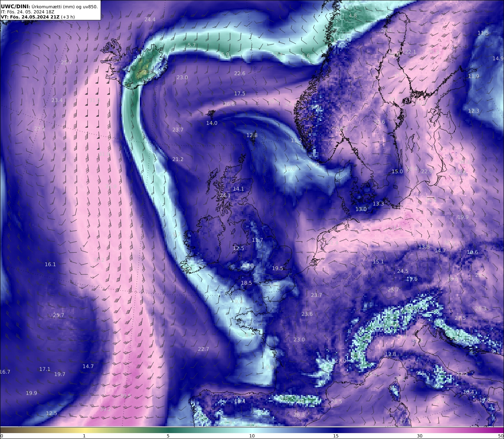The image size is (504, 439).
Task: Click the 27.0 value label near the Pyrenees
Action: [341, 361]
